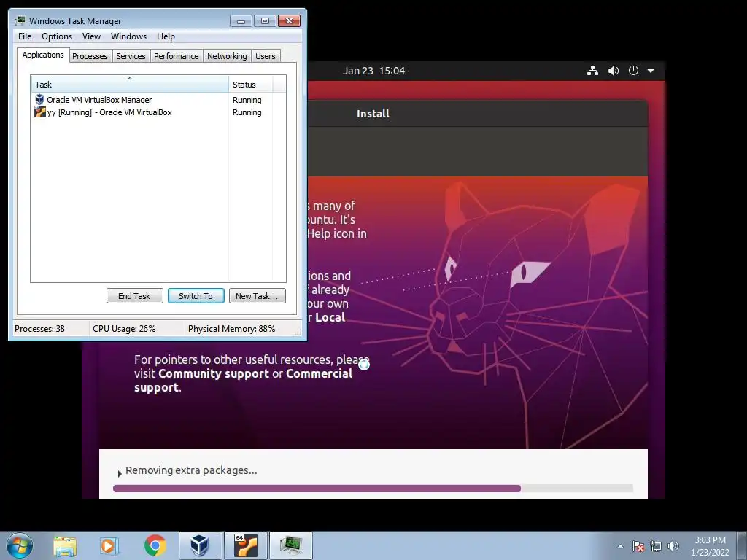Open the File menu in Task Manager
The width and height of the screenshot is (747, 560).
[x=25, y=36]
